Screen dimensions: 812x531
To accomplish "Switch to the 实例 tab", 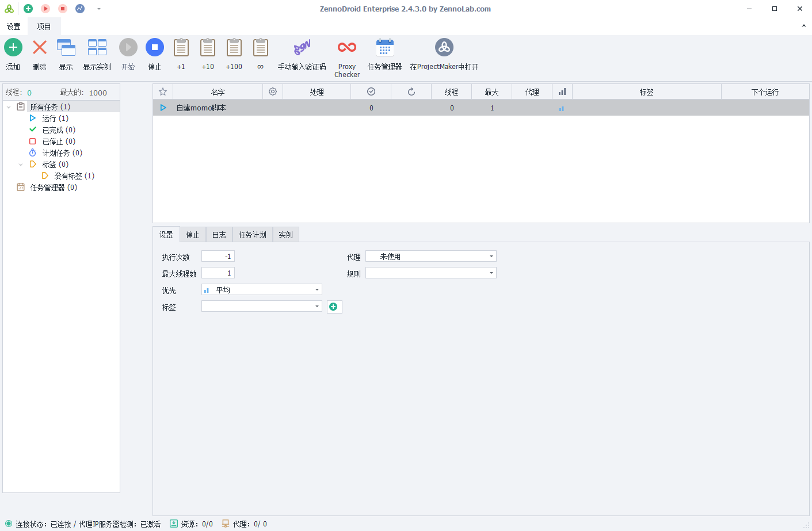I will pos(286,235).
